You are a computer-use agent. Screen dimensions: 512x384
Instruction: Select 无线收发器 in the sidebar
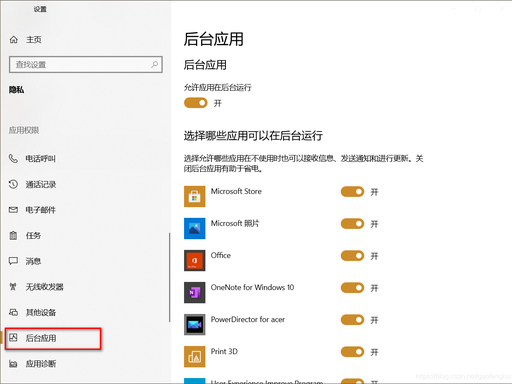[x=45, y=287]
